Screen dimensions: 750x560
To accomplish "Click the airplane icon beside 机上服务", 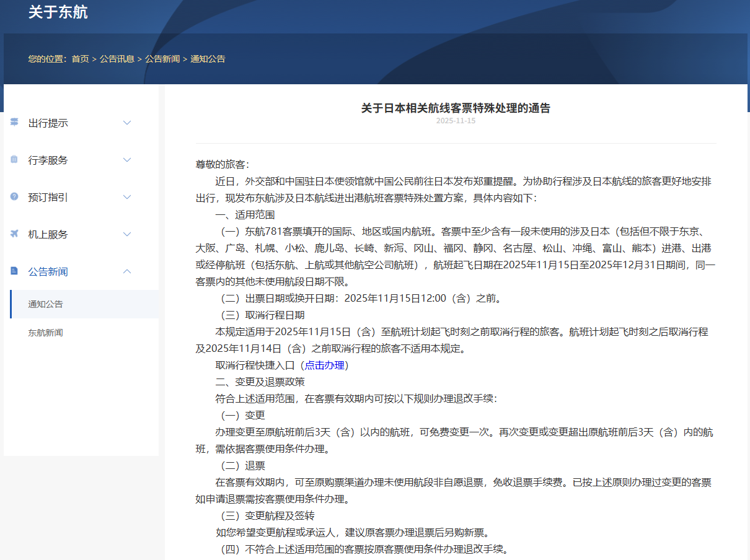I will coord(14,234).
